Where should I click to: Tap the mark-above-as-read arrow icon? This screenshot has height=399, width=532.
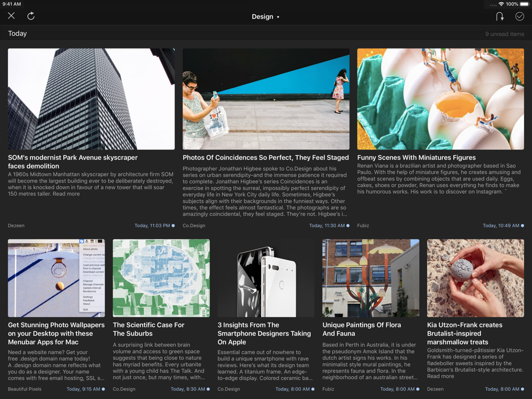tap(500, 16)
